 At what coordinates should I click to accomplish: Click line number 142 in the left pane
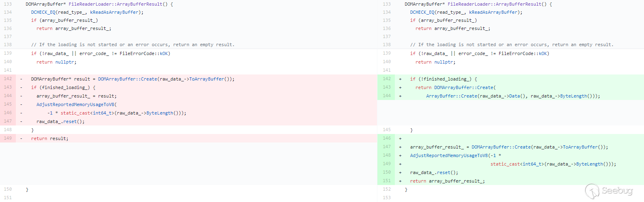pyautogui.click(x=8, y=79)
